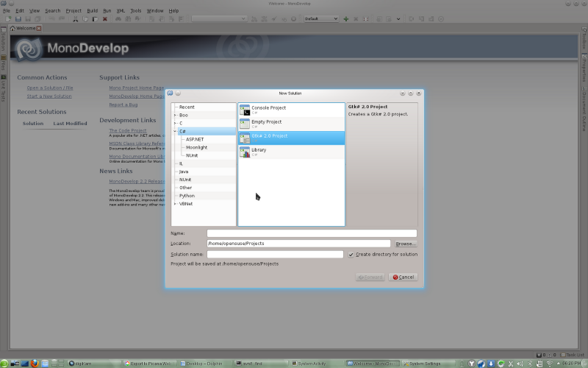The width and height of the screenshot is (588, 368).
Task: Collapse the C# category in tree
Action: (x=175, y=131)
